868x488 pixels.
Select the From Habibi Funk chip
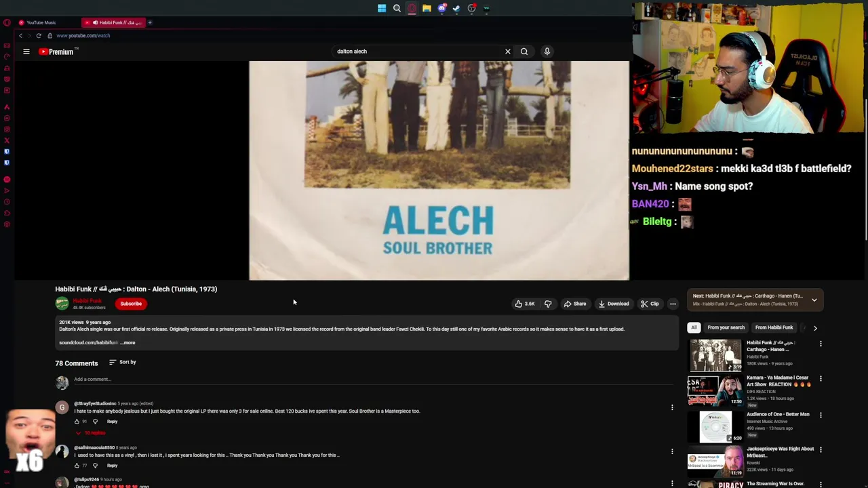(x=774, y=327)
